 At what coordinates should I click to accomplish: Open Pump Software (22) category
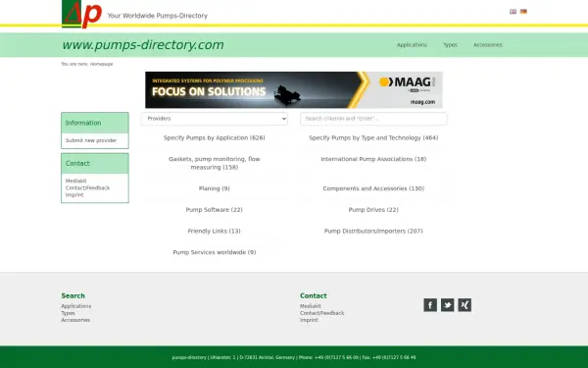(x=214, y=210)
